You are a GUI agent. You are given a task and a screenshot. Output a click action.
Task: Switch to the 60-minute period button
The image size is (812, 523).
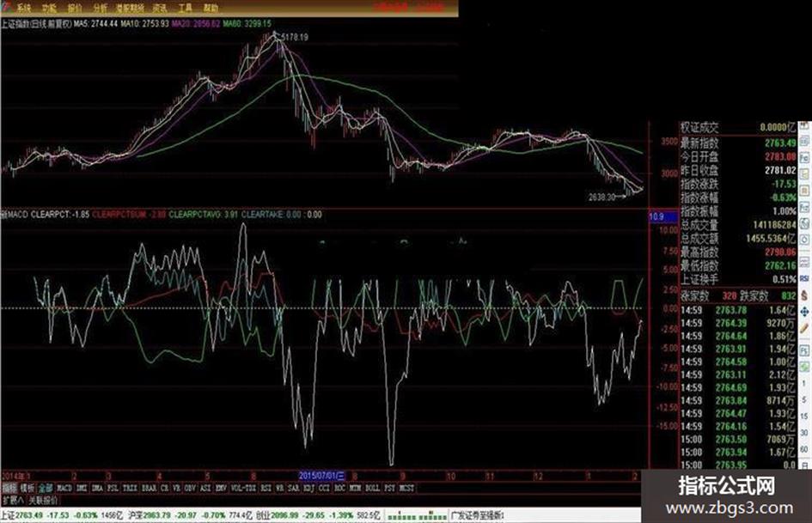pyautogui.click(x=804, y=448)
